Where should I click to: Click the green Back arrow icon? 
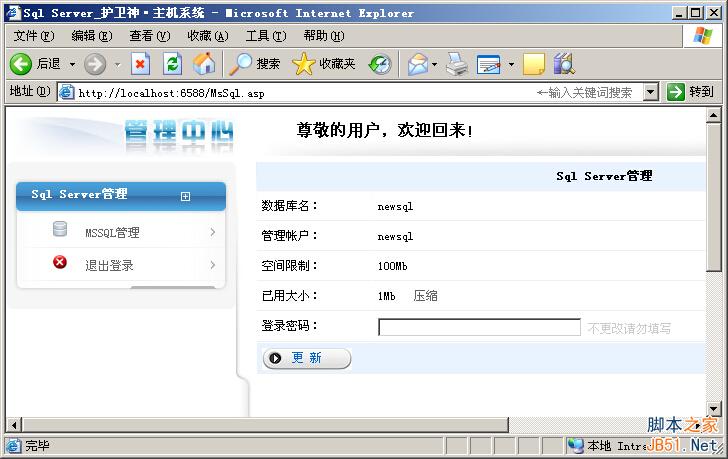tap(21, 64)
